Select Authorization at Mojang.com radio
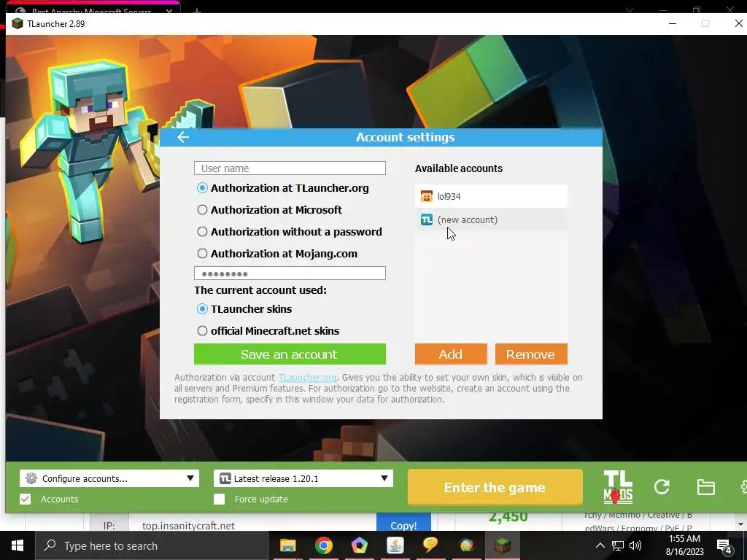Viewport: 747px width, 560px height. (202, 254)
